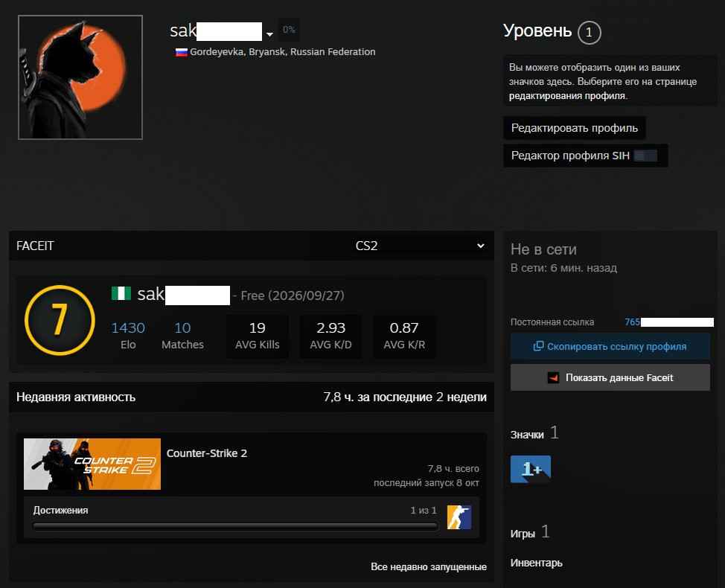Click the 2.93 AVG K/D stat box

click(x=330, y=336)
